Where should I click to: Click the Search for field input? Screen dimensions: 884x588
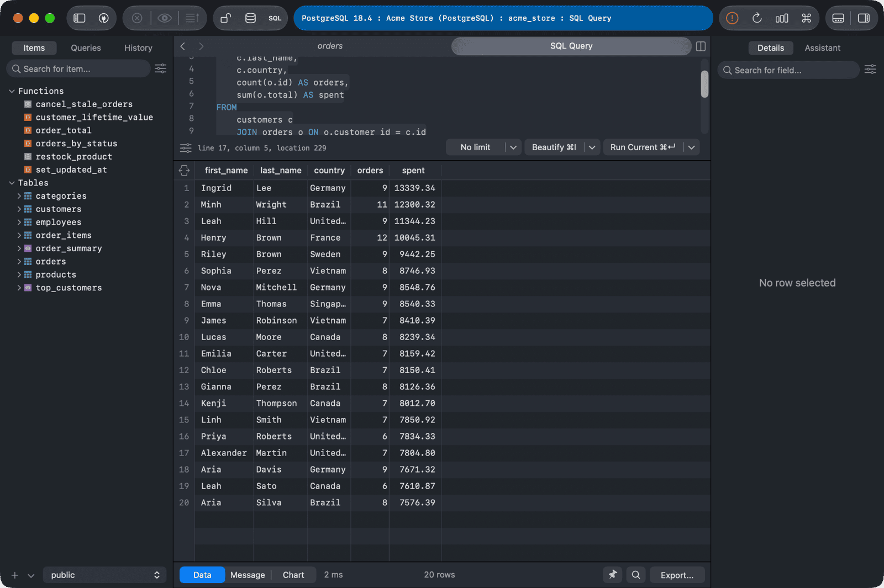788,70
